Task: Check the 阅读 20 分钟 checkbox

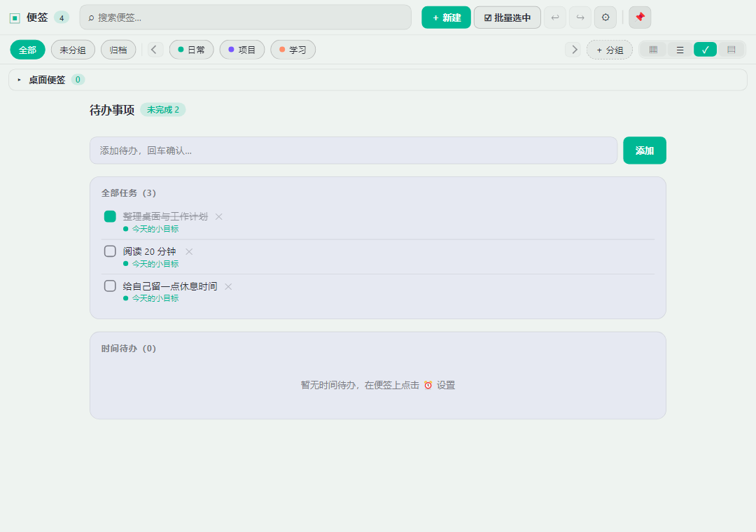Action: click(110, 251)
